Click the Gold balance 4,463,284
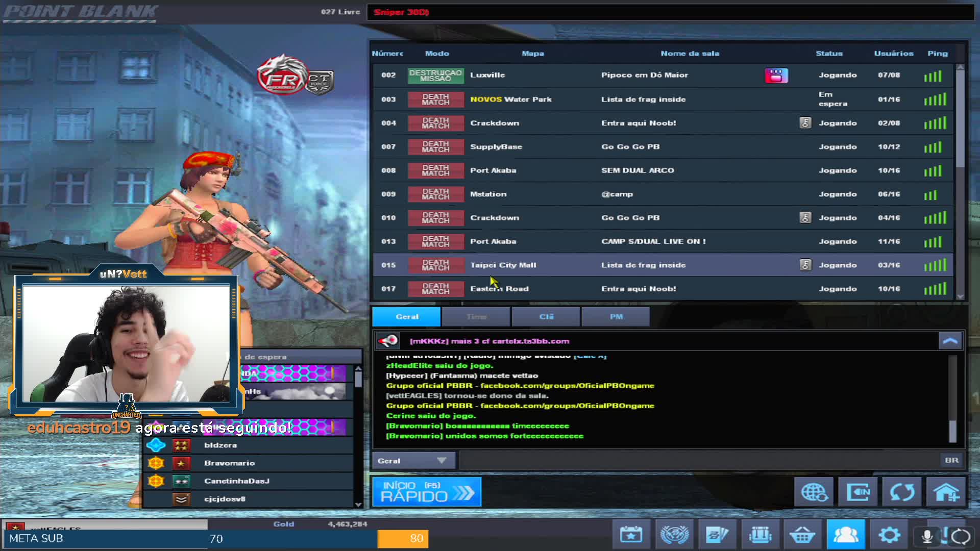Image resolution: width=980 pixels, height=551 pixels. point(347,524)
